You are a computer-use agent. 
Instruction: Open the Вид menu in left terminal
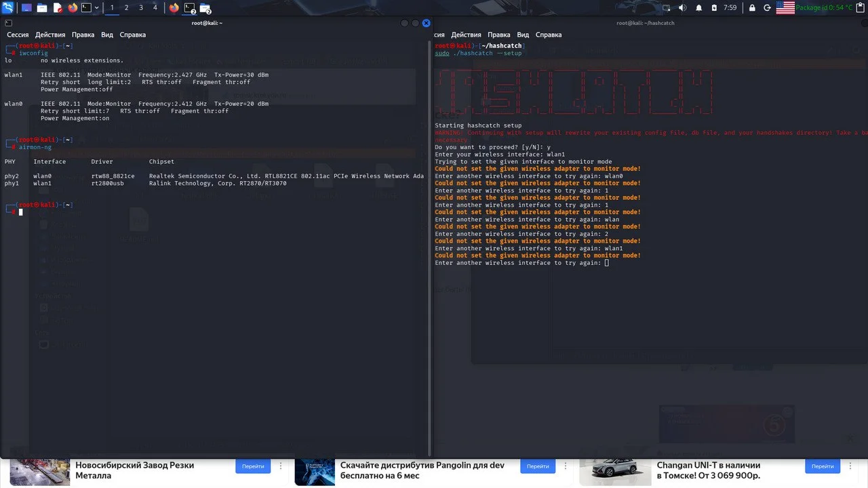click(107, 35)
